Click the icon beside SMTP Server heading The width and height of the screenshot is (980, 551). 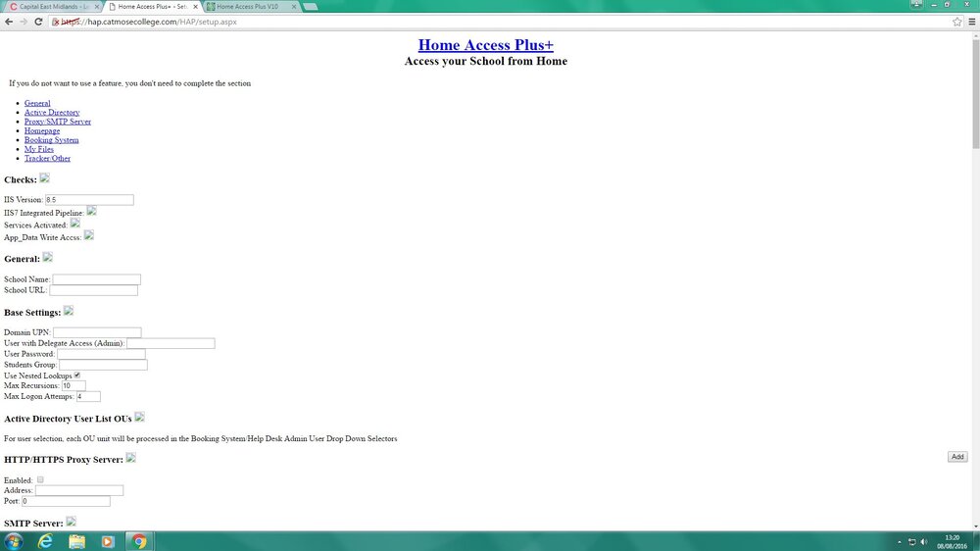(x=71, y=522)
